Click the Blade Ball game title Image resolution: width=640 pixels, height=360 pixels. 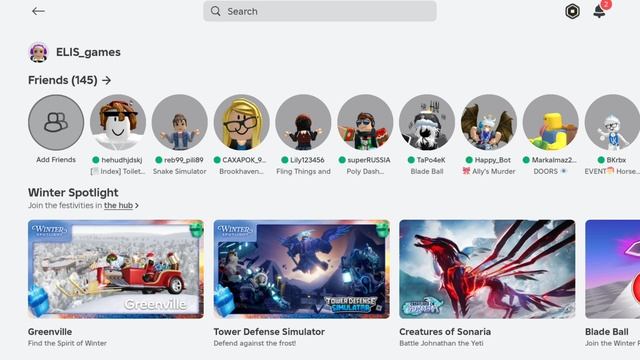click(607, 332)
